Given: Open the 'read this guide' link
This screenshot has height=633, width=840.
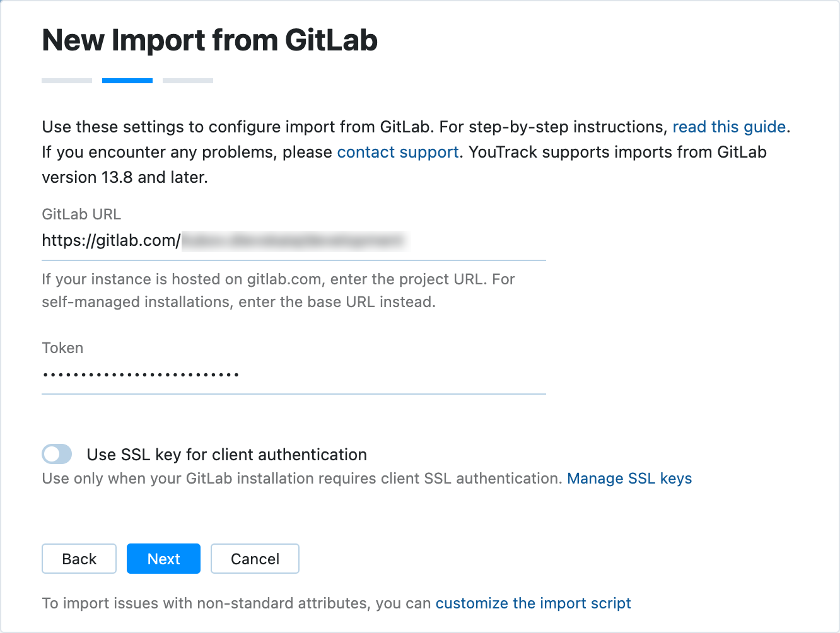Looking at the screenshot, I should [x=728, y=127].
